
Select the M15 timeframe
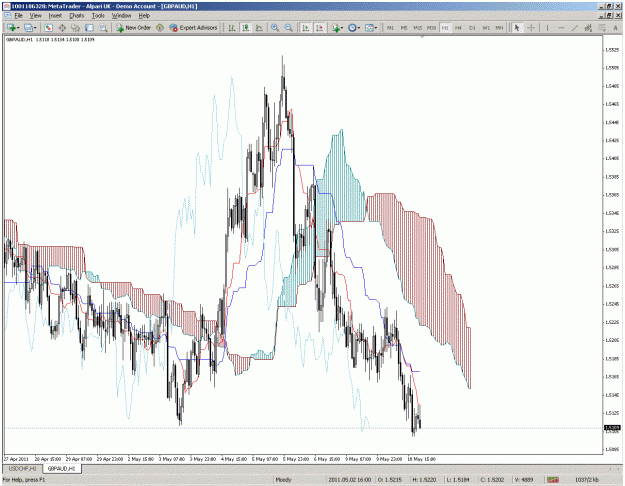click(x=417, y=28)
